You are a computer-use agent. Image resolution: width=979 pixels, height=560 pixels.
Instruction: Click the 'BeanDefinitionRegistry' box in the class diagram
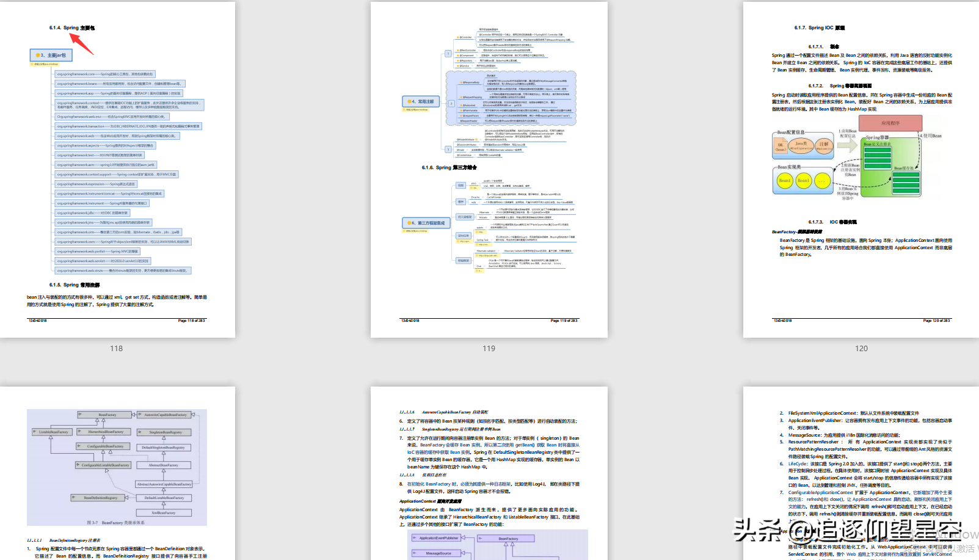pyautogui.click(x=98, y=498)
